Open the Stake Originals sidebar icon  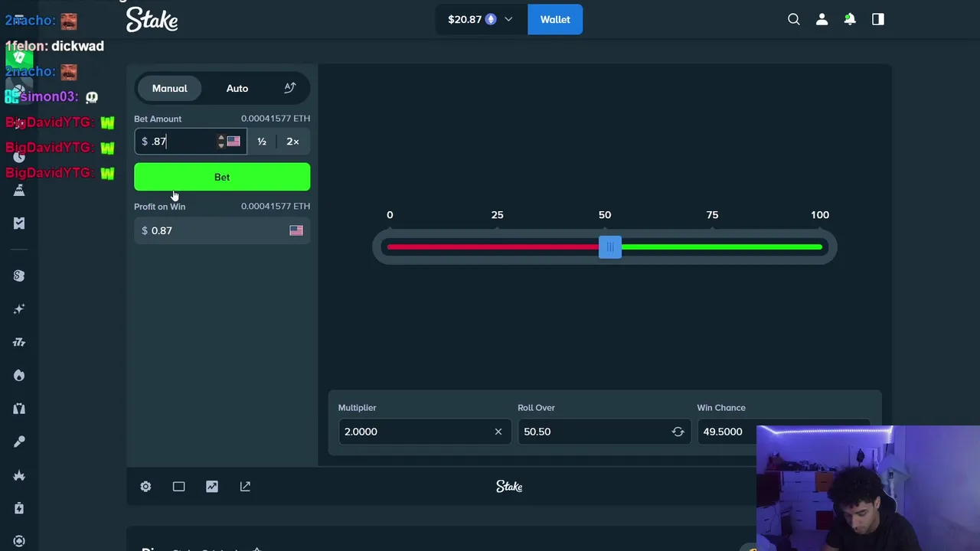[19, 275]
